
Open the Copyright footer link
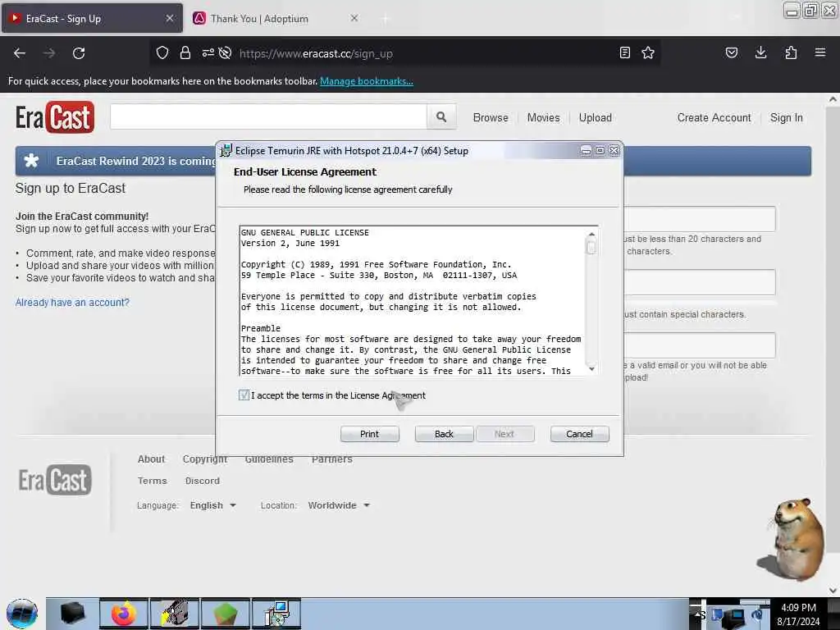[205, 459]
